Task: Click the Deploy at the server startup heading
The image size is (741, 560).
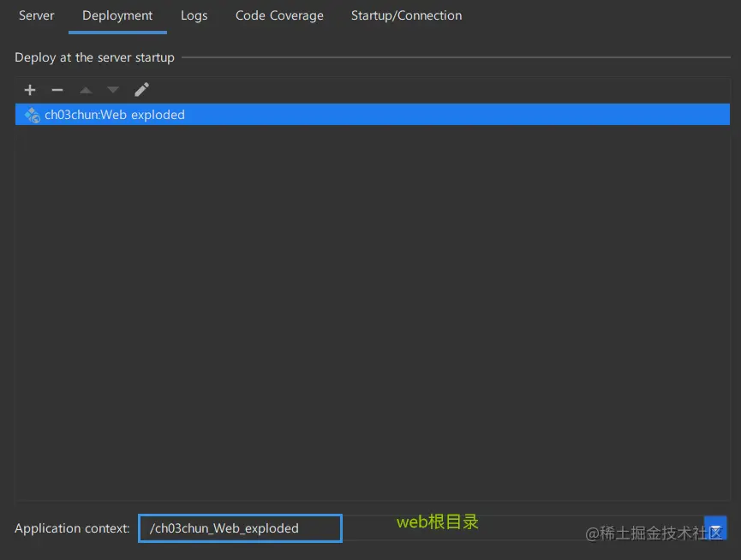Action: [94, 57]
